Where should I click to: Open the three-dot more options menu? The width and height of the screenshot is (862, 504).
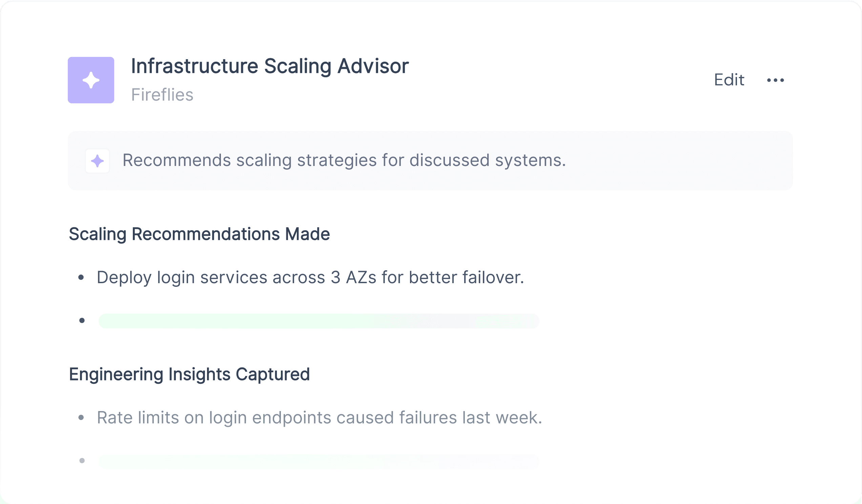pos(776,80)
